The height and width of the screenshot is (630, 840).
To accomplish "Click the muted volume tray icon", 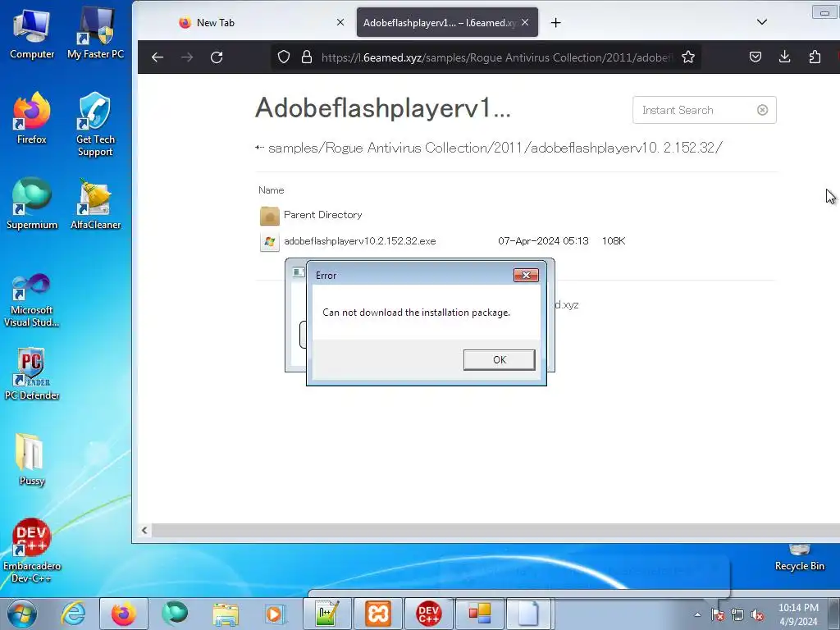I will (x=757, y=614).
